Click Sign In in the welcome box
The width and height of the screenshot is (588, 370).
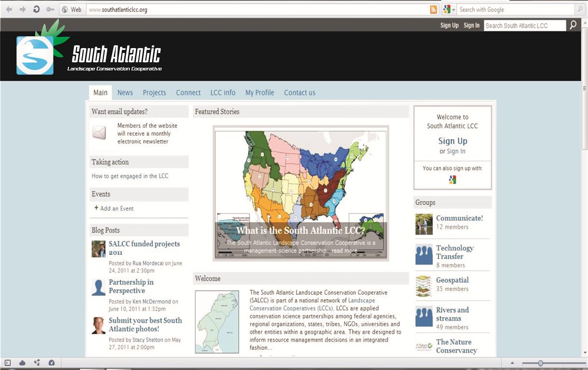[x=456, y=151]
